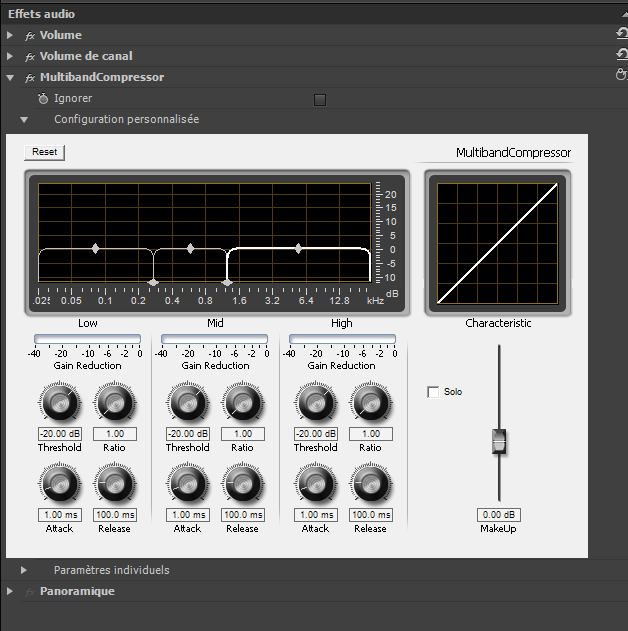
Task: Click the Effets audio header
Action: click(x=41, y=14)
